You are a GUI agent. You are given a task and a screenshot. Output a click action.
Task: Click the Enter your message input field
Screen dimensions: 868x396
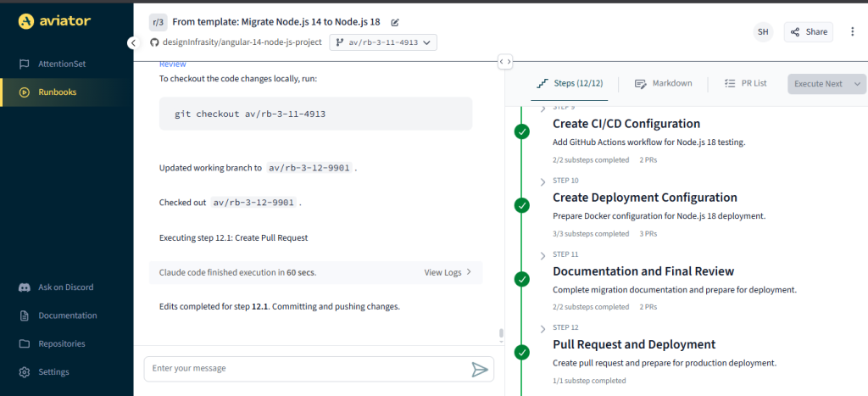tap(305, 369)
